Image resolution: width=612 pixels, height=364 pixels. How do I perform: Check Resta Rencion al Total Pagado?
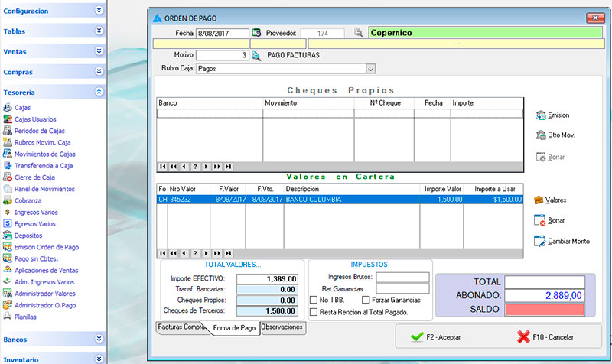point(314,311)
